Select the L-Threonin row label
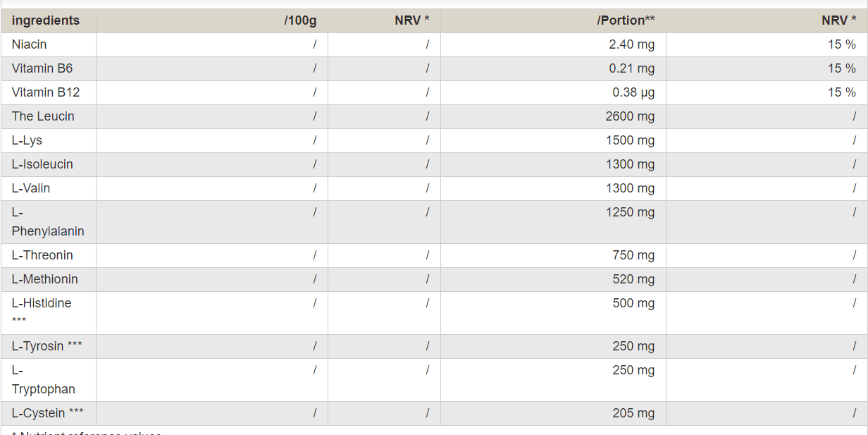Screen dimensions: 868x435 [x=42, y=255]
